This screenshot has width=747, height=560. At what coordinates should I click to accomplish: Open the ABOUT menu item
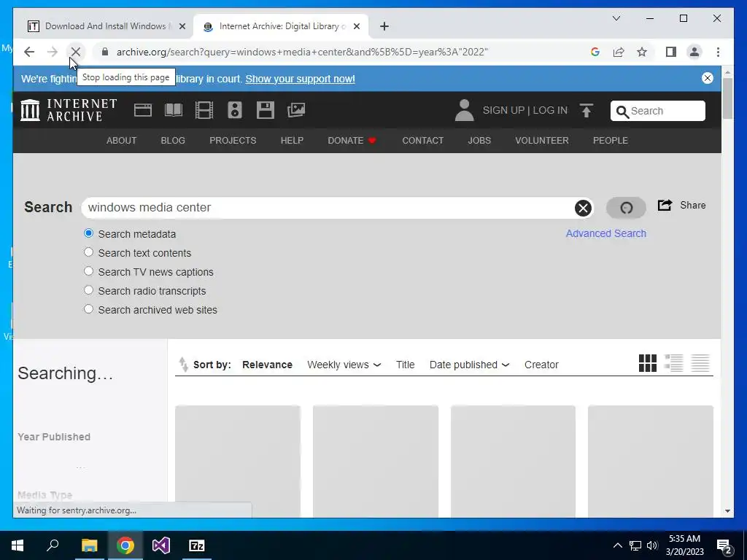122,141
